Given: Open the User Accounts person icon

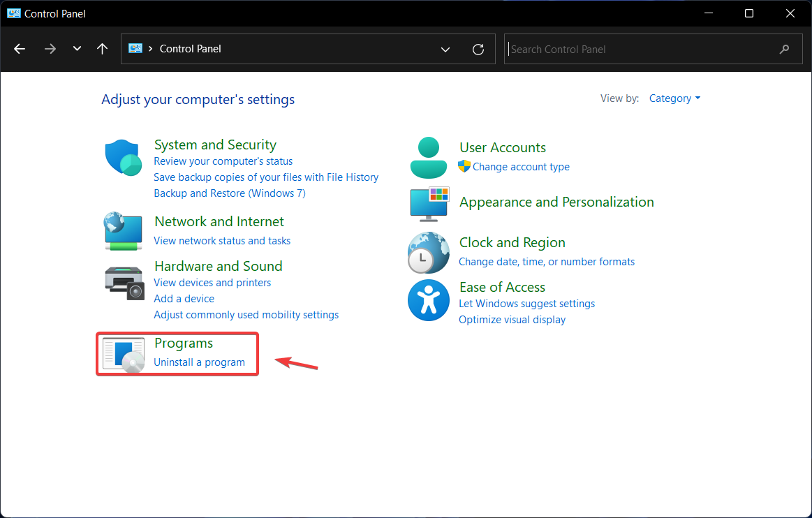Looking at the screenshot, I should [428, 158].
